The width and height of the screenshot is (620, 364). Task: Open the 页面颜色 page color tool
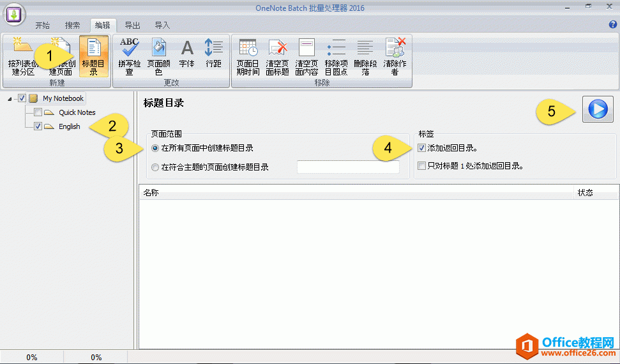(x=158, y=56)
